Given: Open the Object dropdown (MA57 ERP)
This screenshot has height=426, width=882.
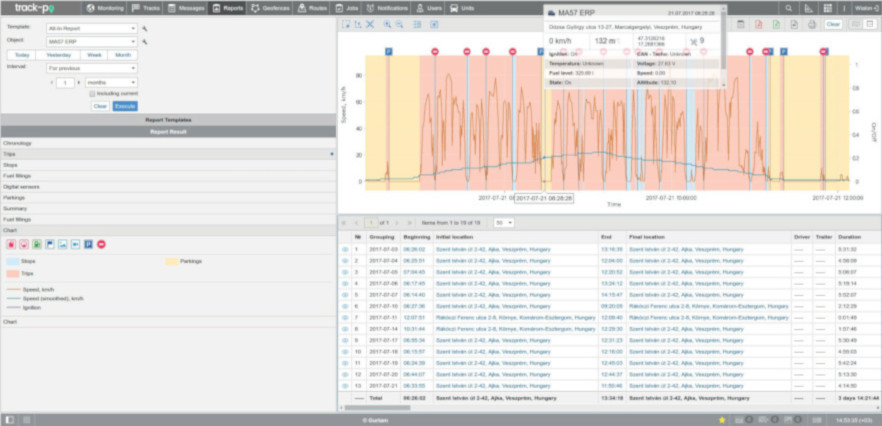Looking at the screenshot, I should (92, 42).
